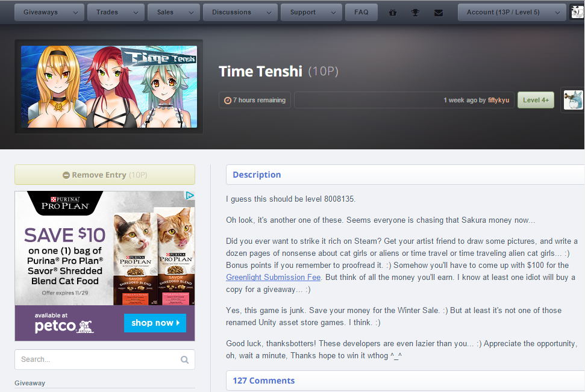
Task: Open Account (13P / Level 5) menu
Action: coord(512,12)
